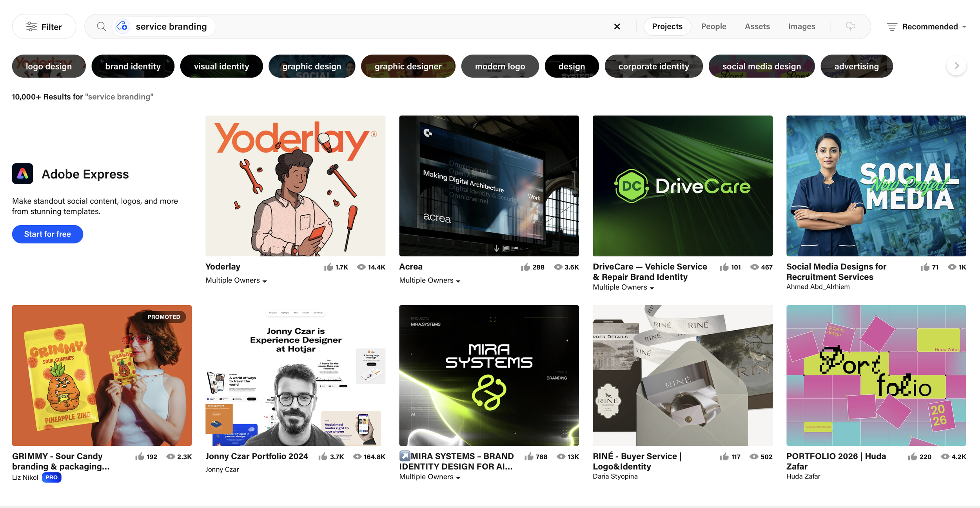
Task: Click the thumbs-up icon on DriveCare
Action: click(x=724, y=267)
